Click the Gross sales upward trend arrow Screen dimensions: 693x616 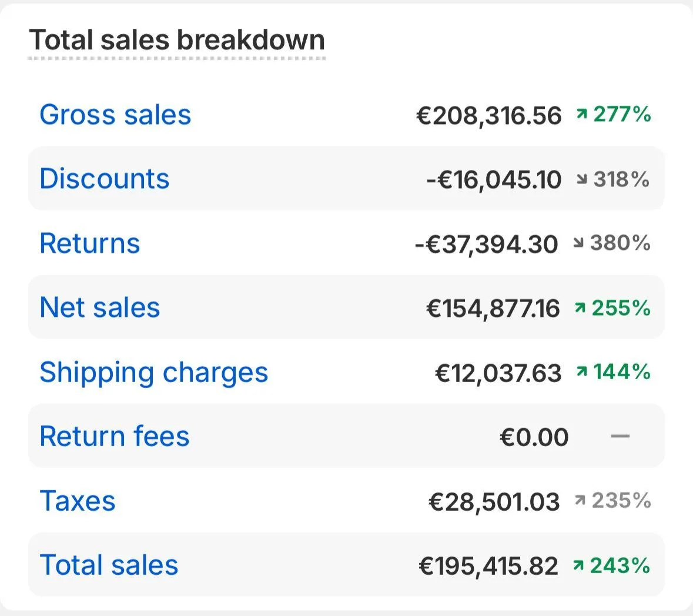(x=582, y=114)
